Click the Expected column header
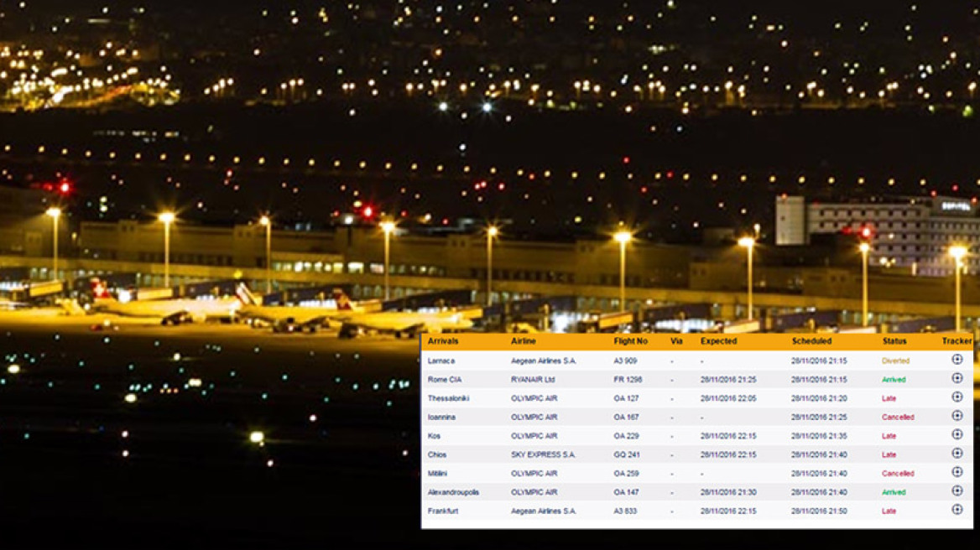The width and height of the screenshot is (980, 550). [x=718, y=341]
